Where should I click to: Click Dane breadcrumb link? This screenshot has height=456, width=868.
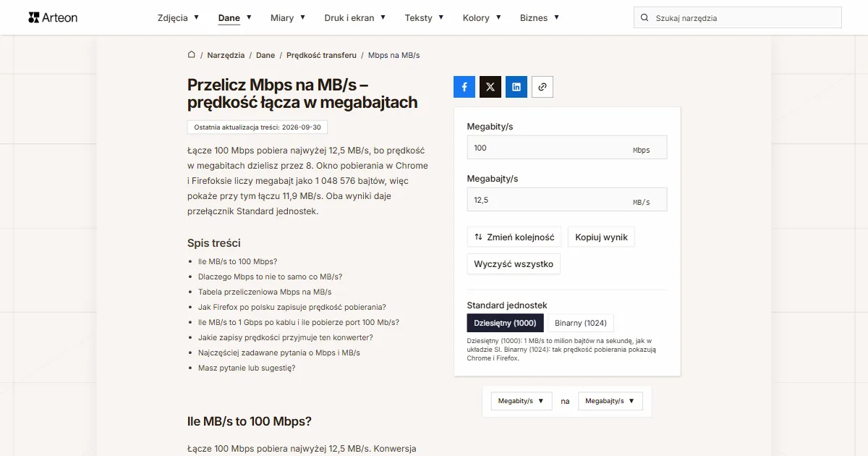[x=265, y=55]
